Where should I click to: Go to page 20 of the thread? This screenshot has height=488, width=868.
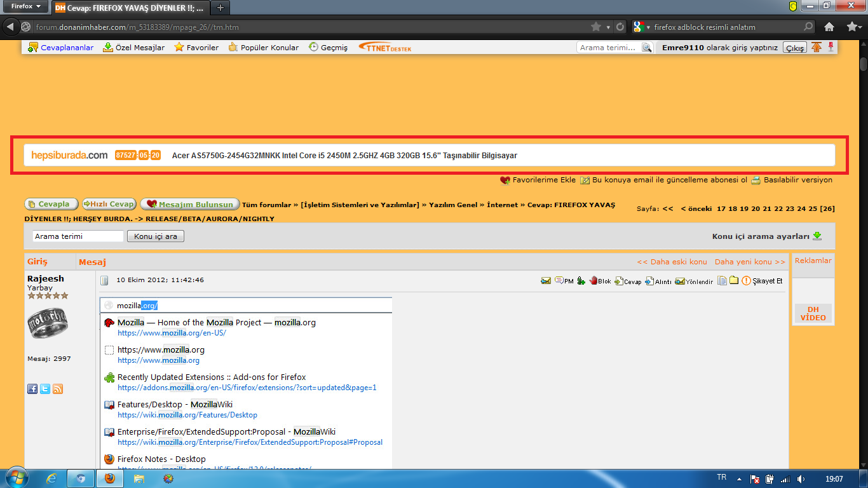pyautogui.click(x=756, y=208)
